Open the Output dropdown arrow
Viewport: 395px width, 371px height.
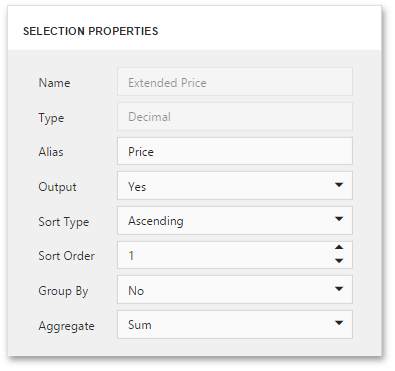coord(339,185)
